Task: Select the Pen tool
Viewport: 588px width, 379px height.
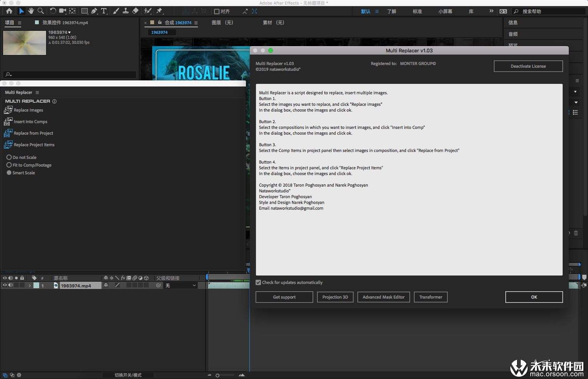Action: [x=94, y=11]
